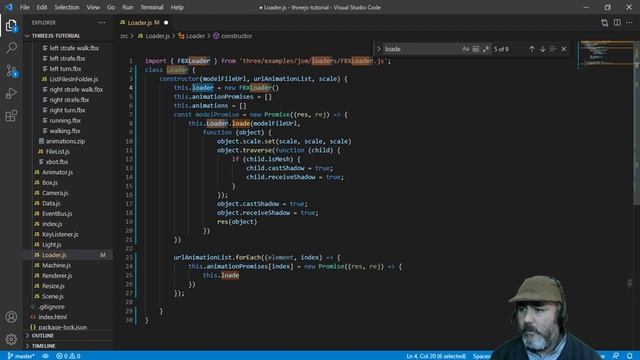Open the Selection menu
The width and height of the screenshot is (640, 360).
(x=67, y=7)
